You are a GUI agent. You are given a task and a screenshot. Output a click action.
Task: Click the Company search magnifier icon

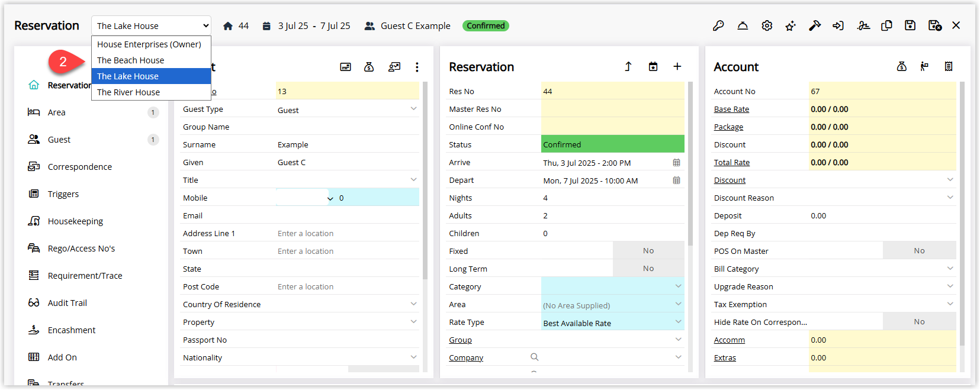point(535,357)
